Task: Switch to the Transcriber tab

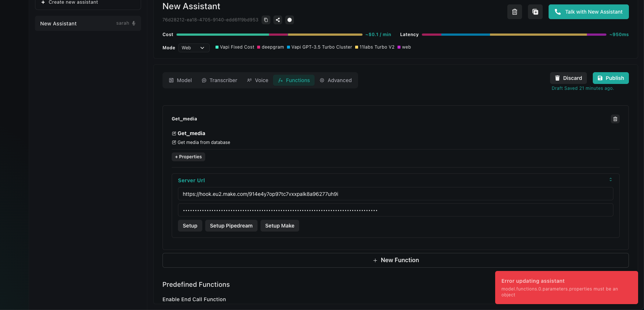Action: [x=220, y=80]
